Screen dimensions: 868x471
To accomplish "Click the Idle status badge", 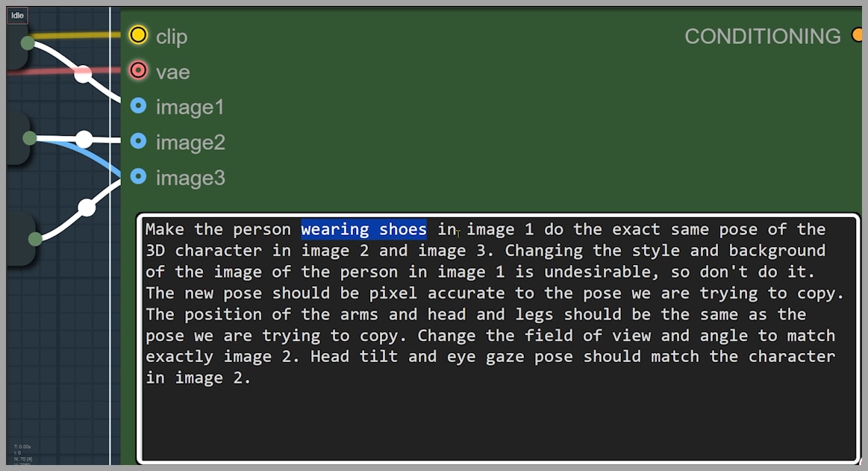I will coord(18,16).
